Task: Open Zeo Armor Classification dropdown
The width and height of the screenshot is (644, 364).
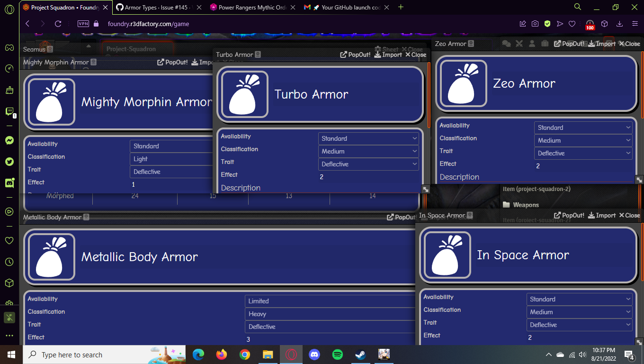Action: (583, 140)
